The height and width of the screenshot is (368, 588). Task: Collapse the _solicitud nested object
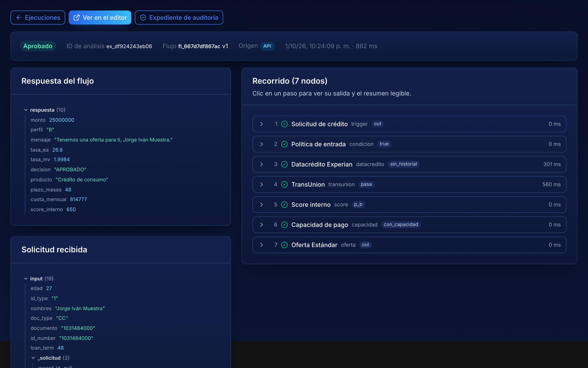click(33, 358)
